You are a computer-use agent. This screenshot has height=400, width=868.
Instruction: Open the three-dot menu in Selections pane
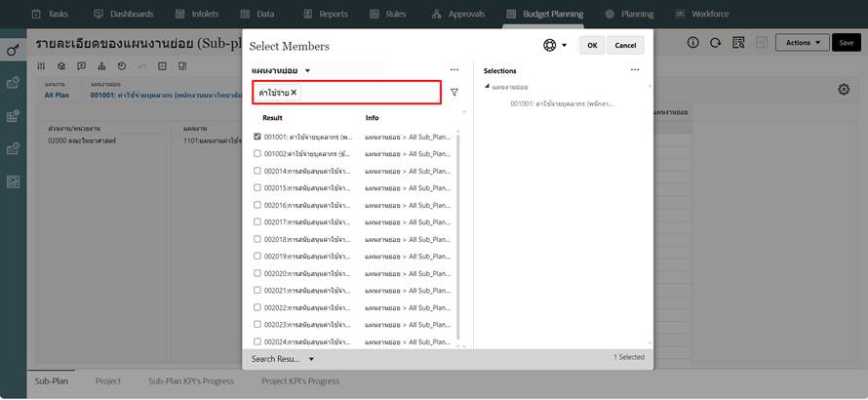[x=635, y=70]
